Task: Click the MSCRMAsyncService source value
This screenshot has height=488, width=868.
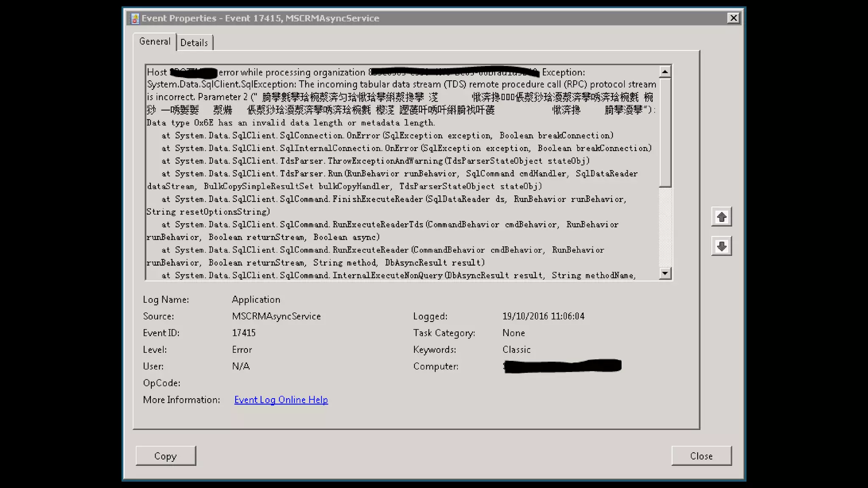Action: (x=276, y=316)
